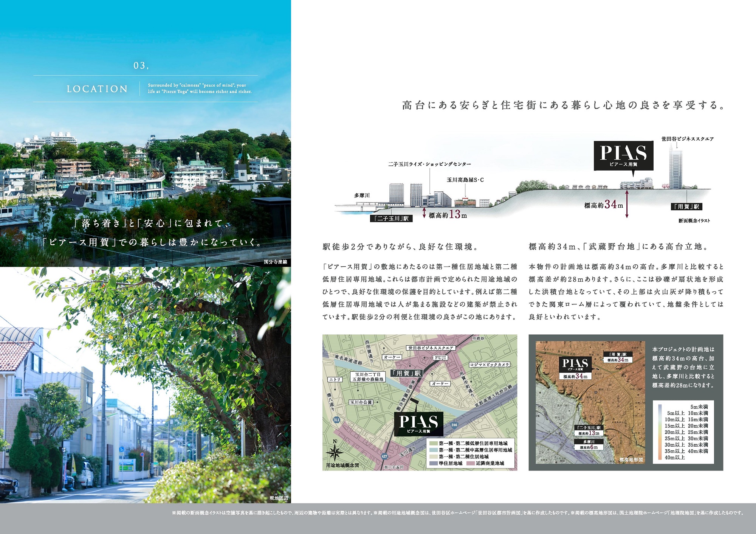This screenshot has height=534, width=756.
Task: Click the compass rose on the zoning map
Action: pyautogui.click(x=335, y=452)
